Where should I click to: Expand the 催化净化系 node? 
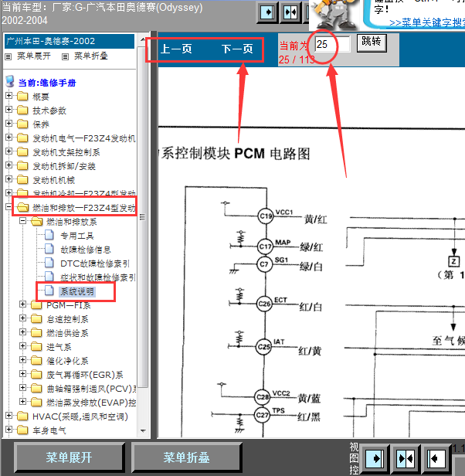[x=22, y=360]
